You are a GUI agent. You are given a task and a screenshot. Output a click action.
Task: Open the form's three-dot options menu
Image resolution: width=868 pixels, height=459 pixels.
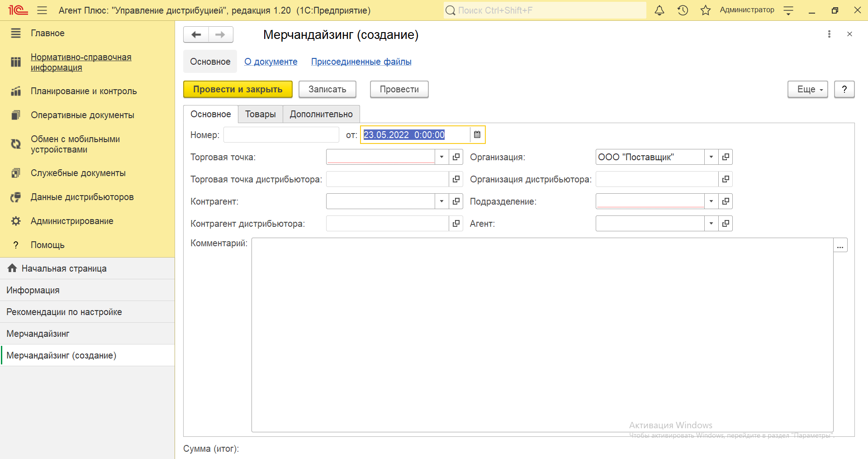(829, 34)
